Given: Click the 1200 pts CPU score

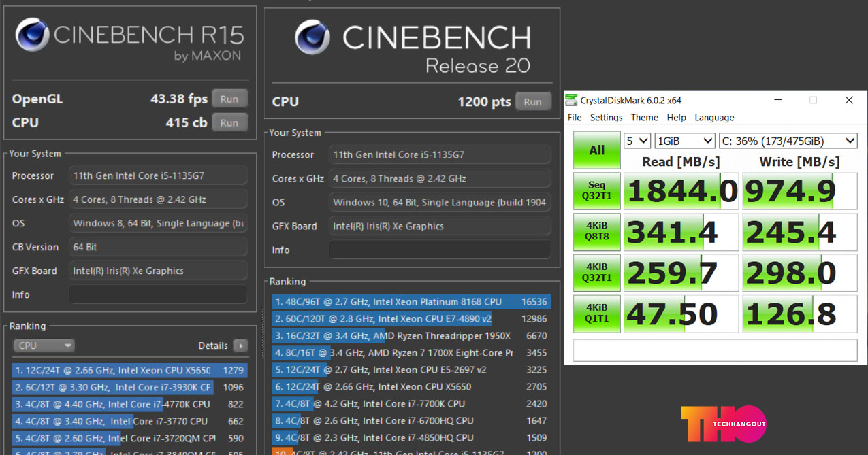Looking at the screenshot, I should point(484,101).
